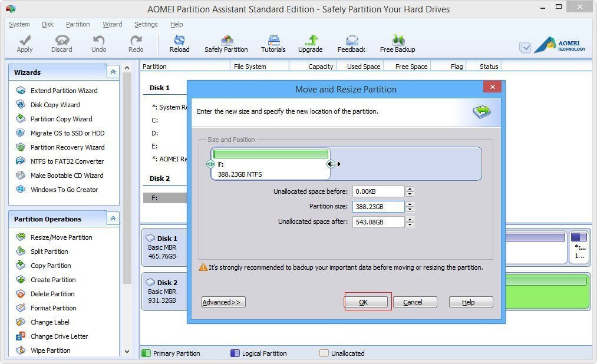597x364 pixels.
Task: Focus the Unallocated space after field
Action: 378,221
